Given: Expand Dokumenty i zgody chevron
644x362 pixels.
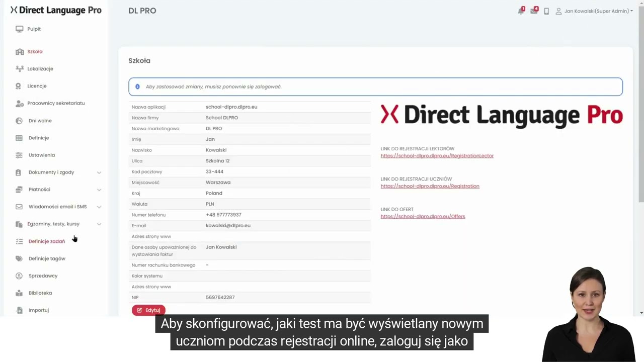Looking at the screenshot, I should point(99,172).
